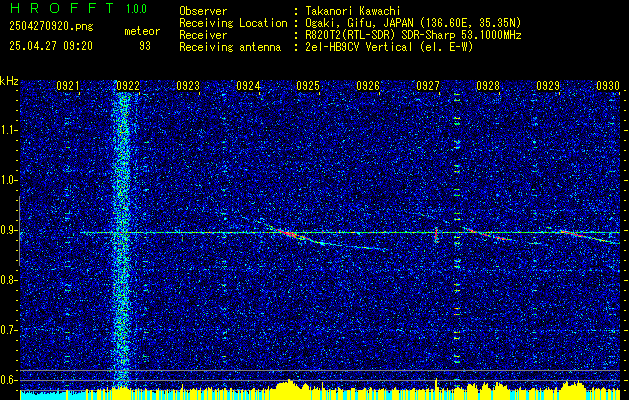Viewport: 629px width, 400px height.
Task: Click the kHz axis unit label
Action: (9, 81)
